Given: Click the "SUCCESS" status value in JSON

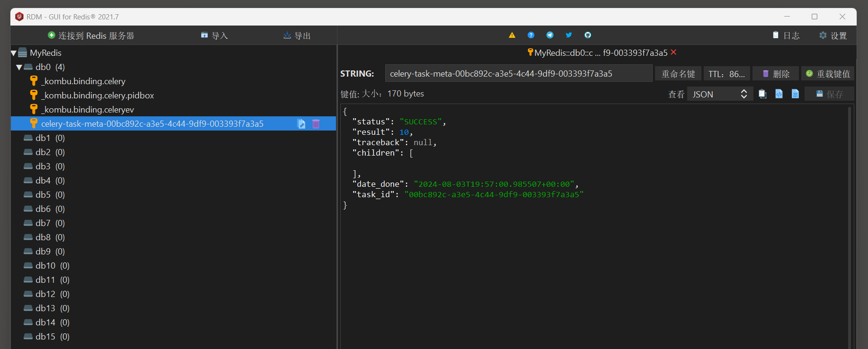Looking at the screenshot, I should (420, 122).
